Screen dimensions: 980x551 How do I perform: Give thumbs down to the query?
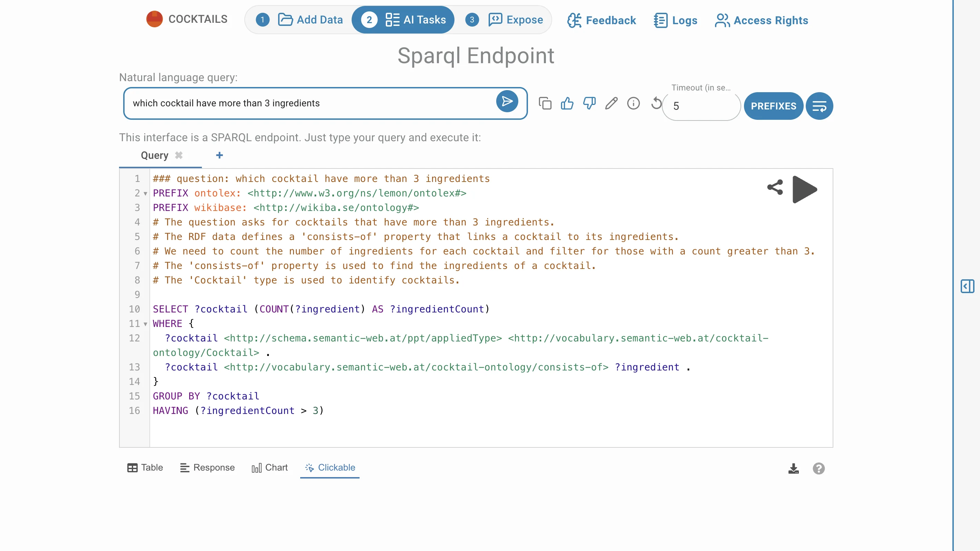(589, 103)
